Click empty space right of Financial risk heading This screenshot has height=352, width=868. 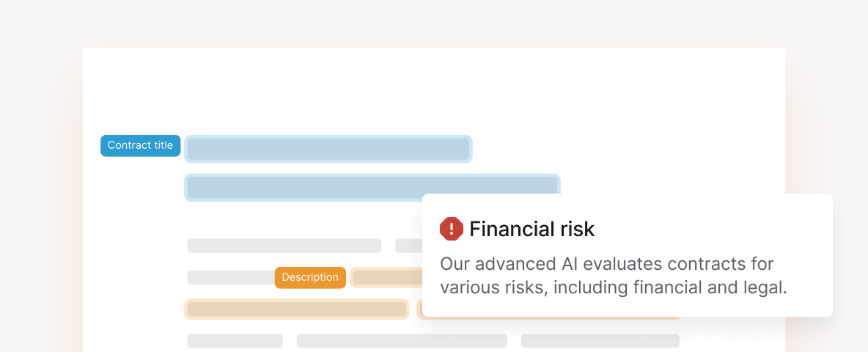pos(709,229)
